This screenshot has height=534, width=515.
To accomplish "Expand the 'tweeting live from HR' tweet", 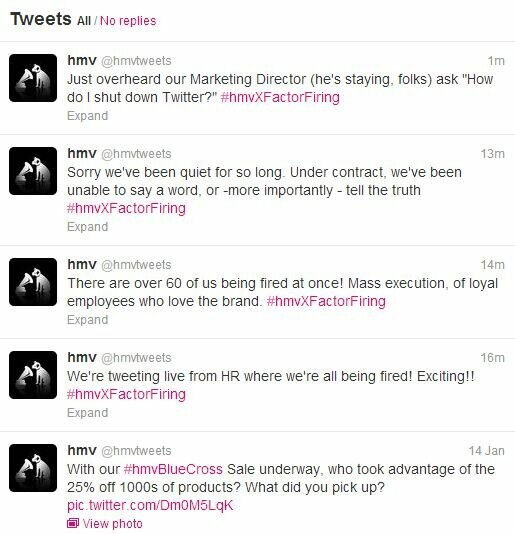I will pyautogui.click(x=88, y=413).
